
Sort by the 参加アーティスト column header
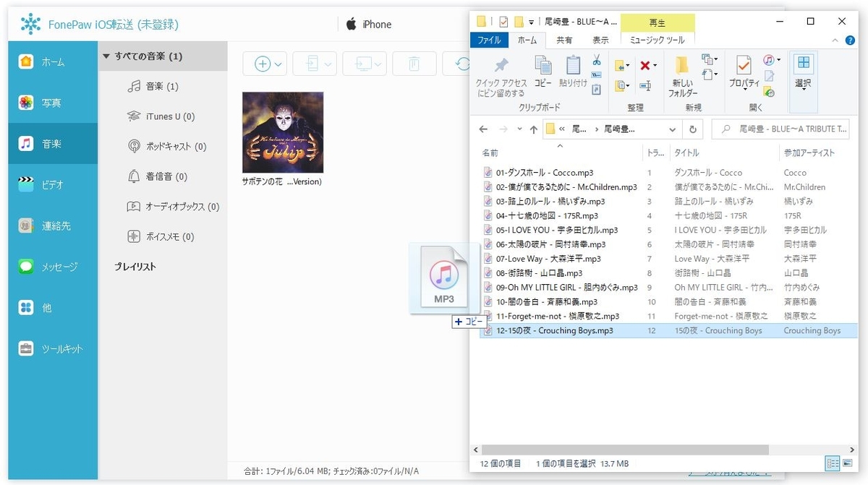click(x=809, y=153)
